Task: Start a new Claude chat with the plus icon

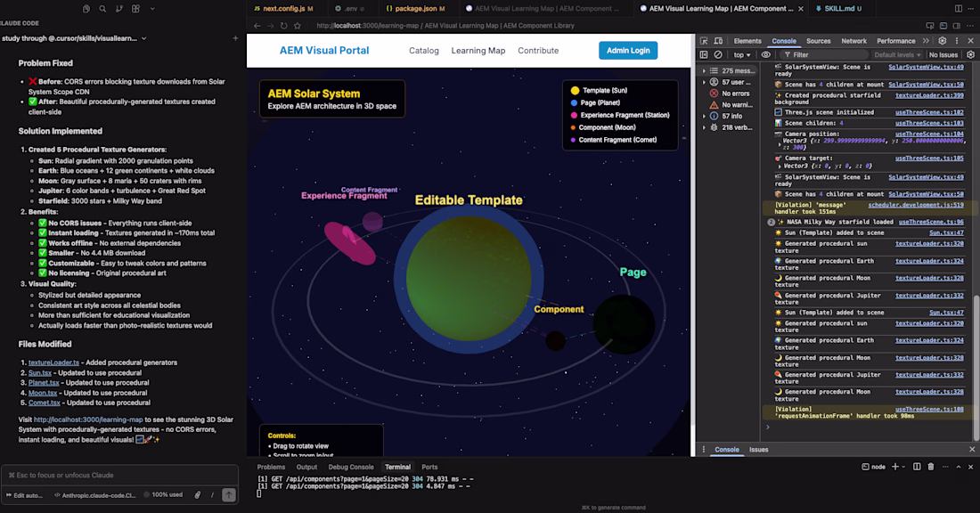Action: 235,38
